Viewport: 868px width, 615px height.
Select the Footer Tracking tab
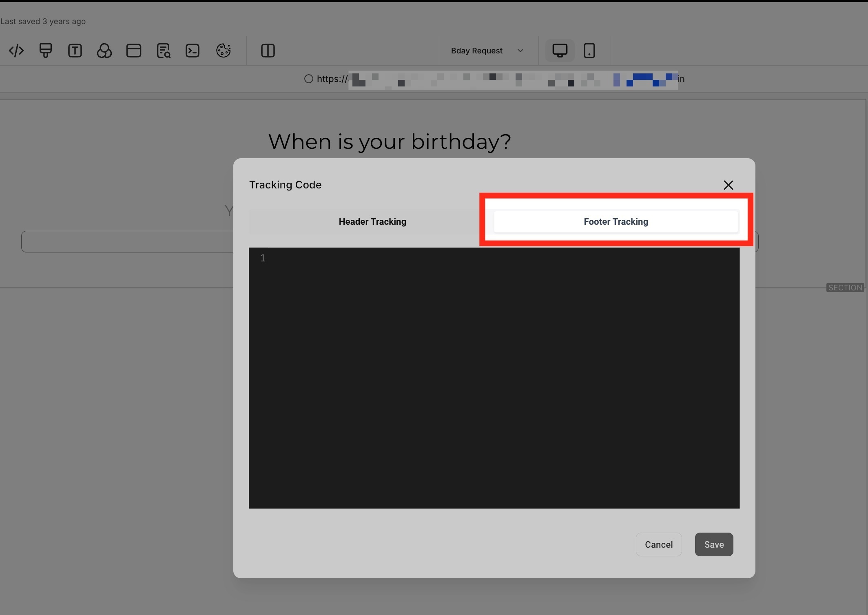[x=616, y=221]
